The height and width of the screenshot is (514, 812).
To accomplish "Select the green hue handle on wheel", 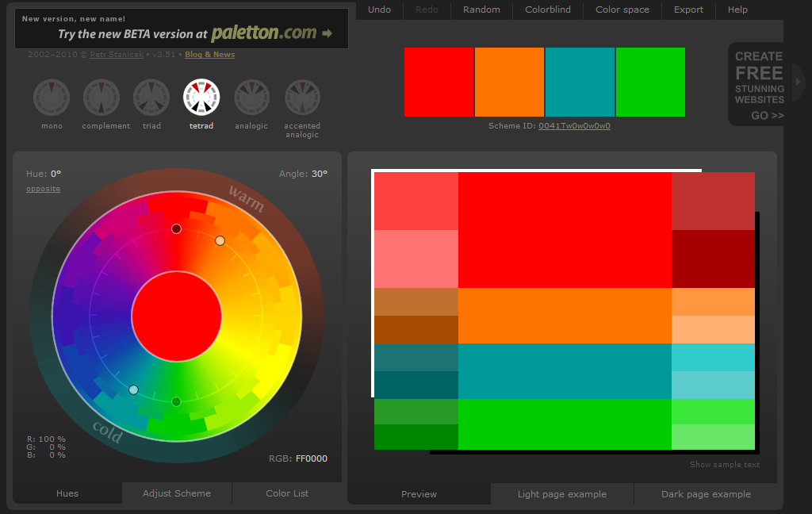I will pyautogui.click(x=177, y=401).
